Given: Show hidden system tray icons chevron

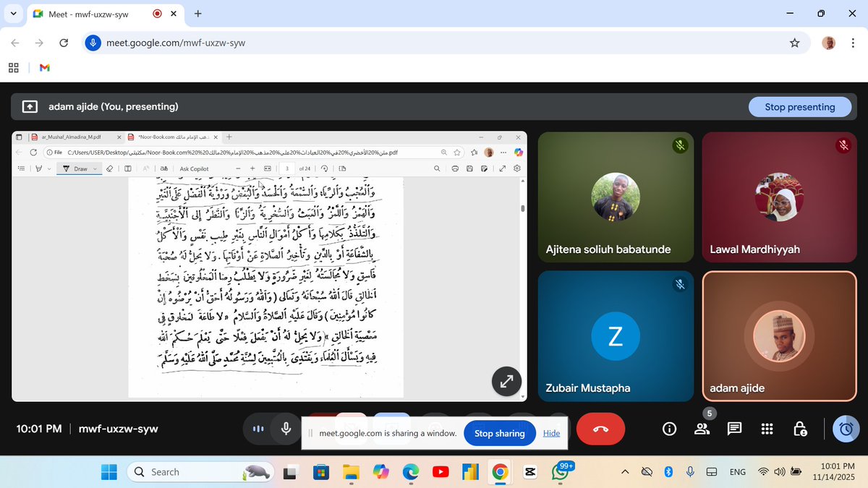Looking at the screenshot, I should (x=625, y=471).
